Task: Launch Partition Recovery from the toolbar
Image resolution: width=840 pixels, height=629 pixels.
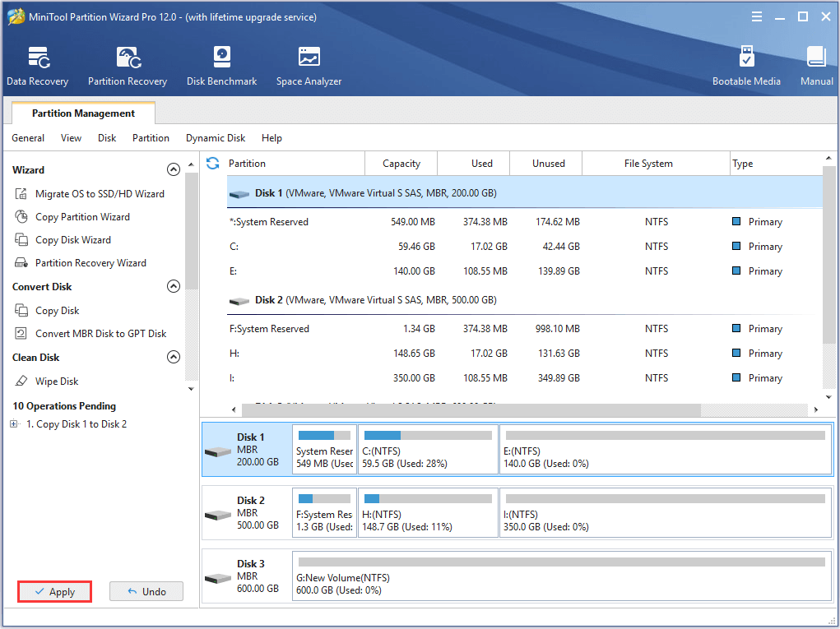Action: (128, 67)
